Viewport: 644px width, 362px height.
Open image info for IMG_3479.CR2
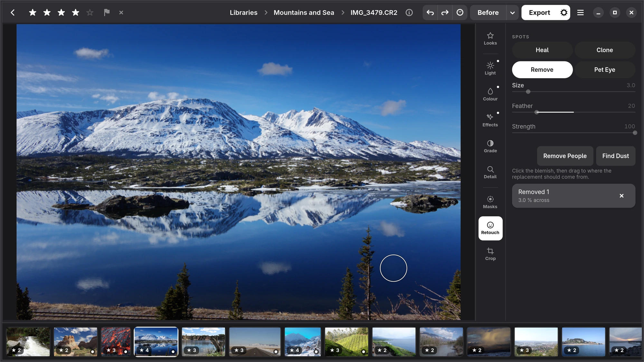(409, 13)
